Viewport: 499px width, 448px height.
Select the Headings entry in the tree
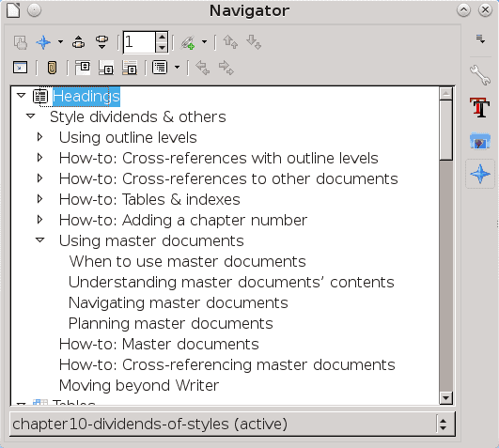pos(86,97)
